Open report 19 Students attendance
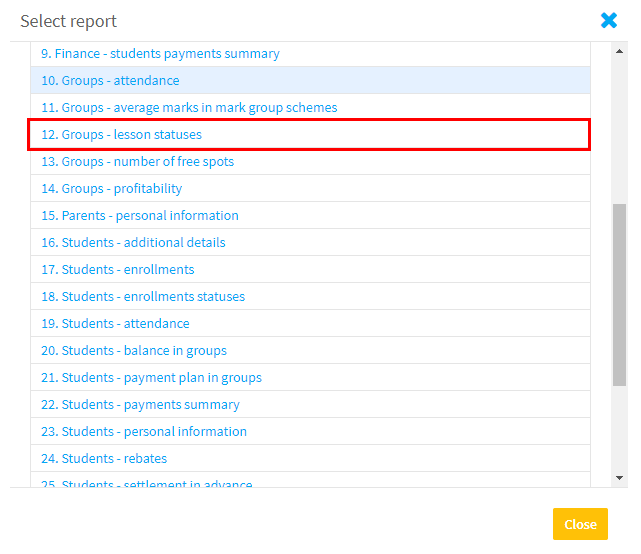 click(x=310, y=323)
